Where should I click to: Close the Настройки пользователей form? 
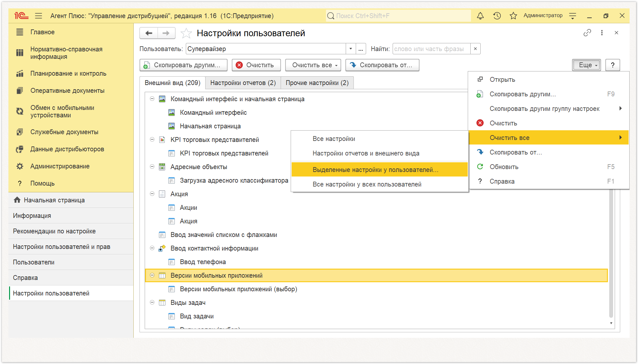(616, 33)
